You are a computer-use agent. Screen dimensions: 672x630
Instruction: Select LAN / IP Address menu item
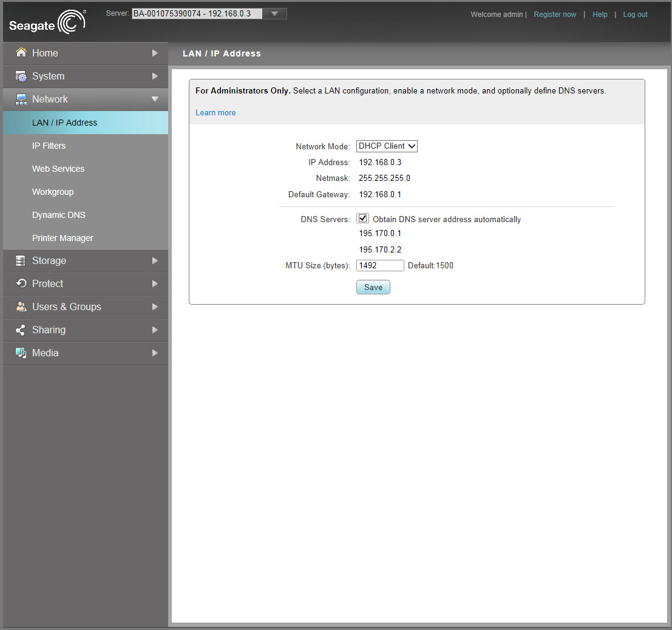pyautogui.click(x=85, y=123)
